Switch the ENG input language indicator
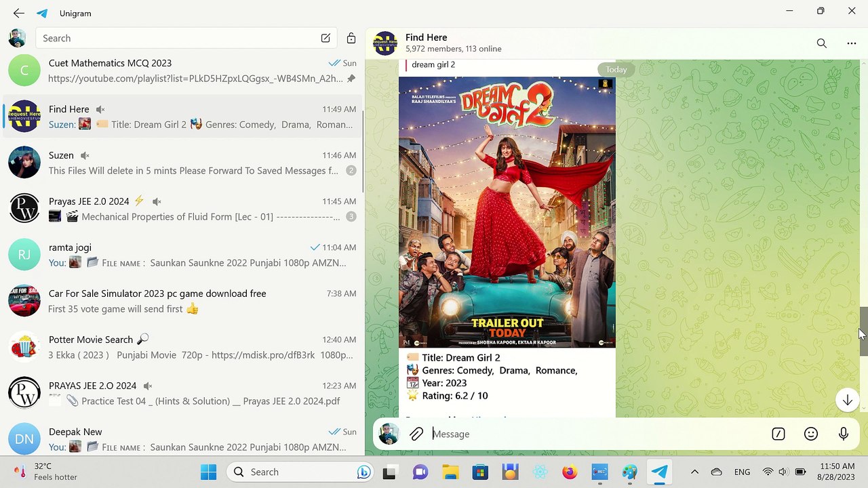 [x=742, y=472]
